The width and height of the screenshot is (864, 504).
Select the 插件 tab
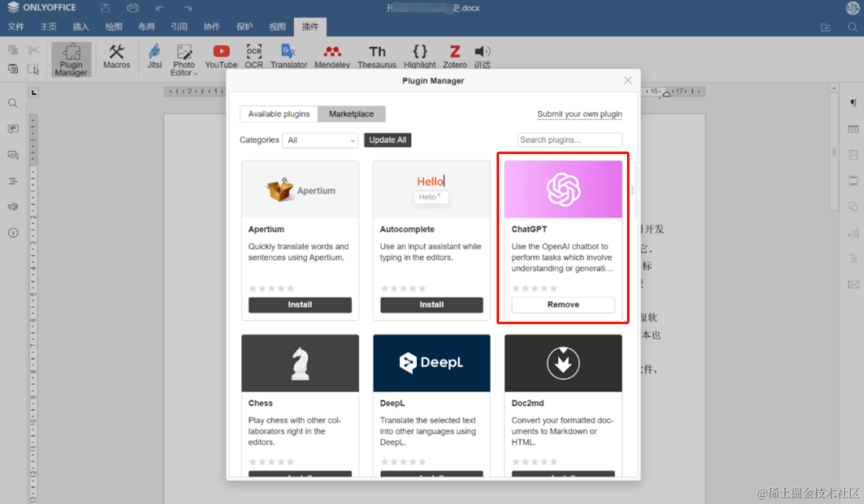[310, 27]
